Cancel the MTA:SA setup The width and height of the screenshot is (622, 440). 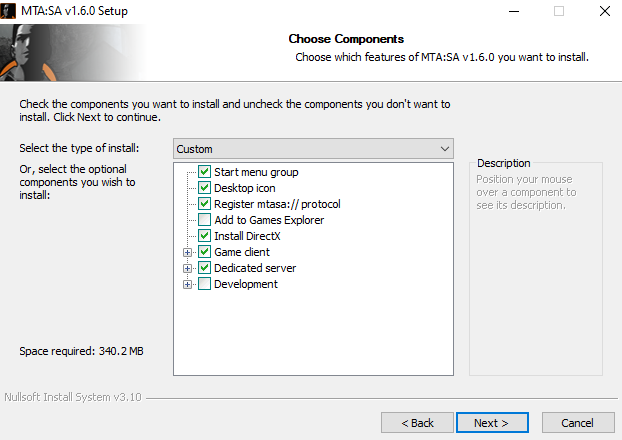(x=577, y=422)
